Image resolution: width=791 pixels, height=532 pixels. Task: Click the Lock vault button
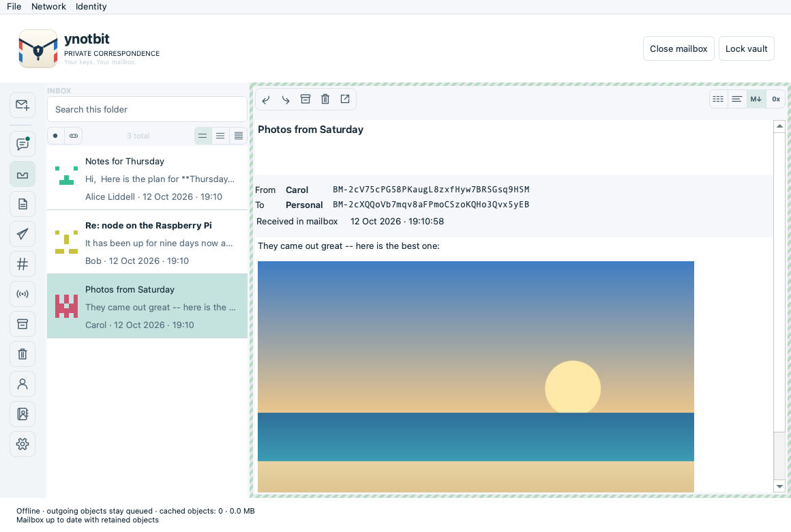pos(746,48)
